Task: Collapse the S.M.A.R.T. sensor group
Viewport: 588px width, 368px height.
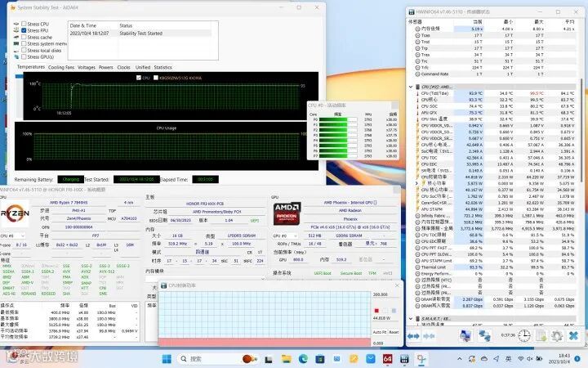Action: click(411, 318)
